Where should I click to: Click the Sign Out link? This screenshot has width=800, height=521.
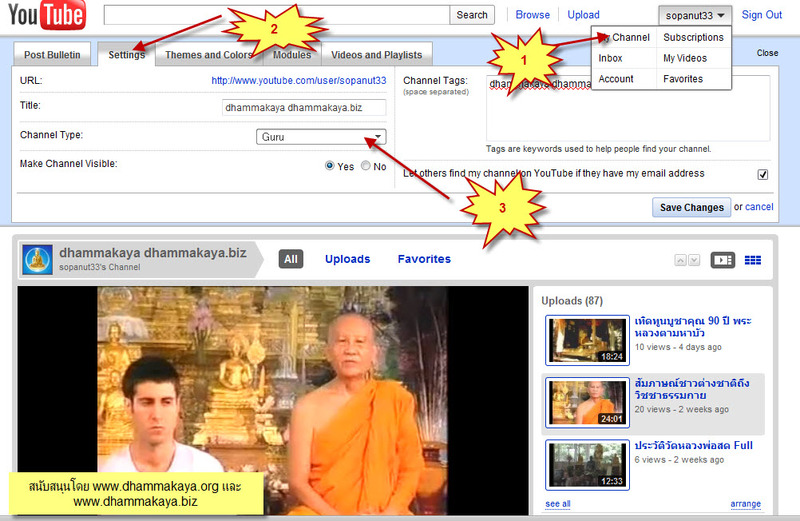(761, 15)
